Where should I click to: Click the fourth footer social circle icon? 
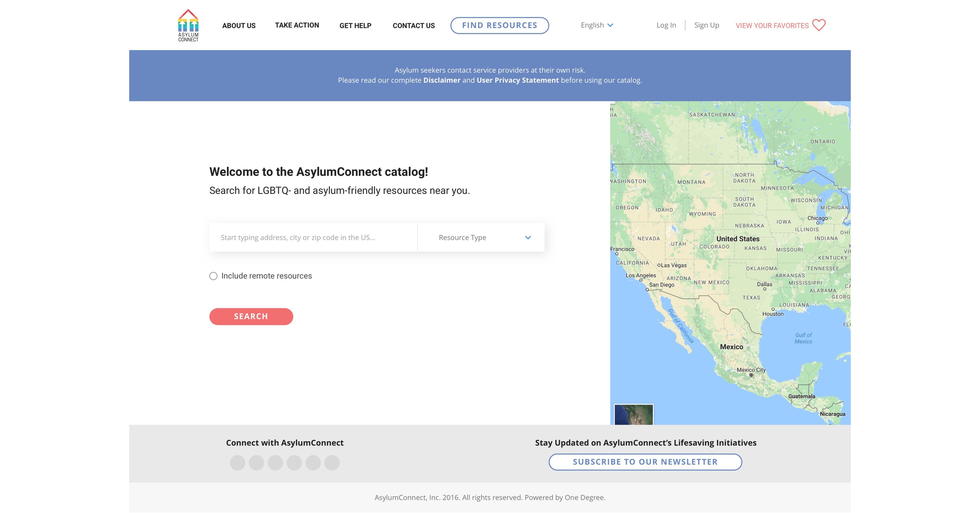point(294,463)
